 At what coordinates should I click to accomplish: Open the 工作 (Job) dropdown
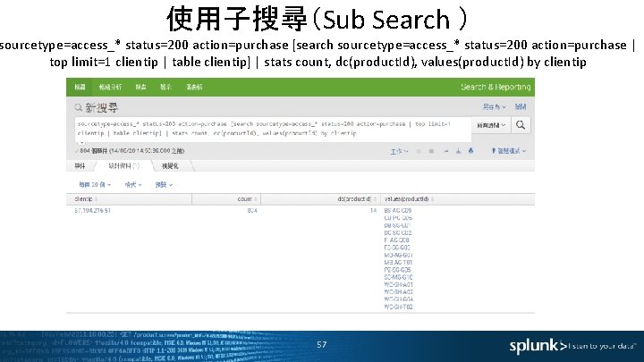tap(399, 151)
